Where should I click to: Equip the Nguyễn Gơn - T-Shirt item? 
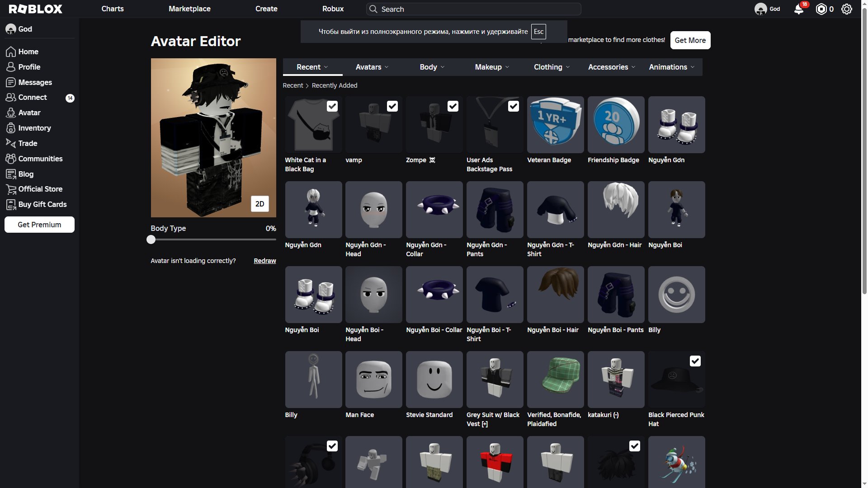click(556, 210)
